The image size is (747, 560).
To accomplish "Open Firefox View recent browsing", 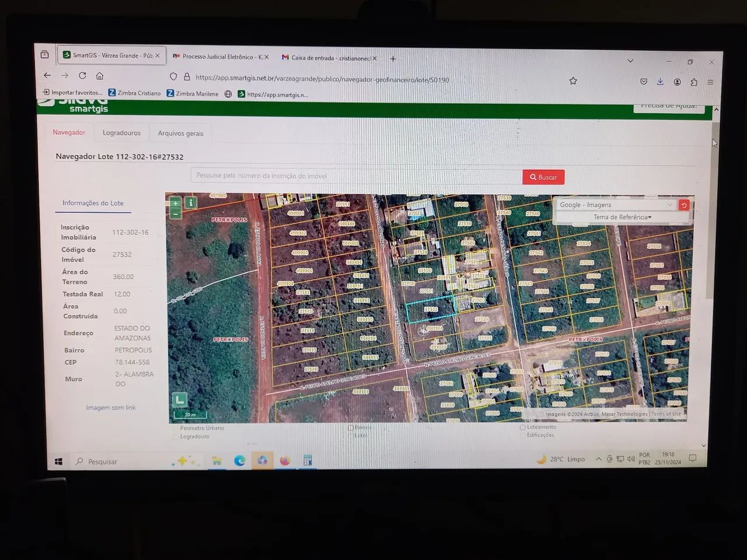I will [x=45, y=54].
